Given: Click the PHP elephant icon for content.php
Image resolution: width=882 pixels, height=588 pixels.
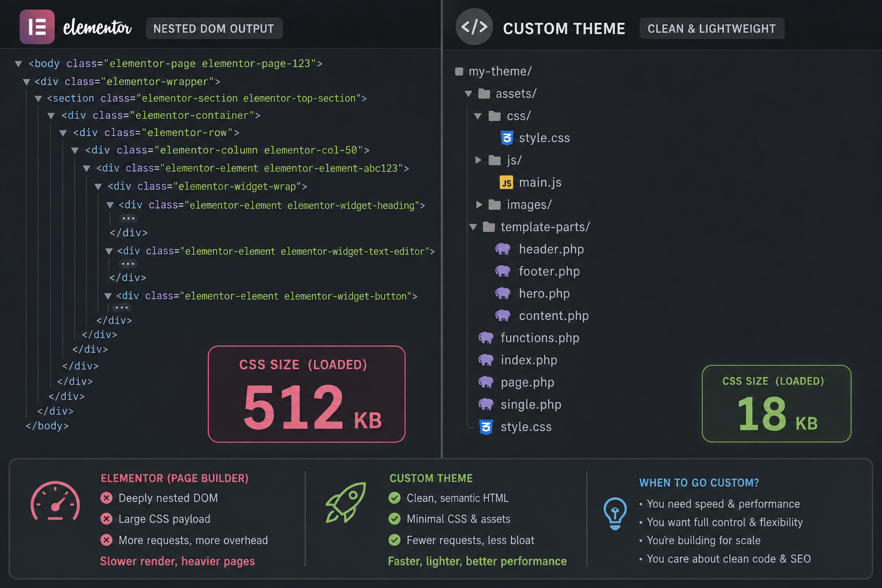Looking at the screenshot, I should tap(503, 316).
